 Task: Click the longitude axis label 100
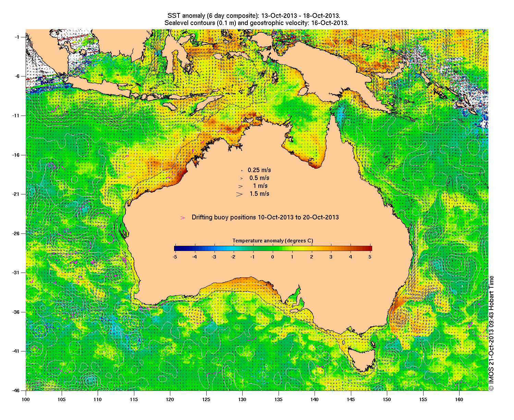26,399
